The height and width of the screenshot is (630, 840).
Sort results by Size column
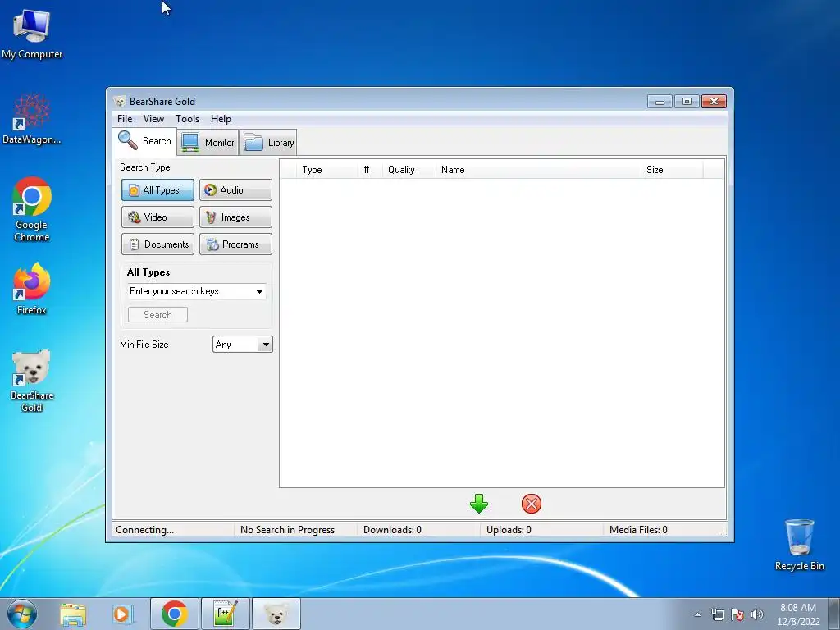672,170
